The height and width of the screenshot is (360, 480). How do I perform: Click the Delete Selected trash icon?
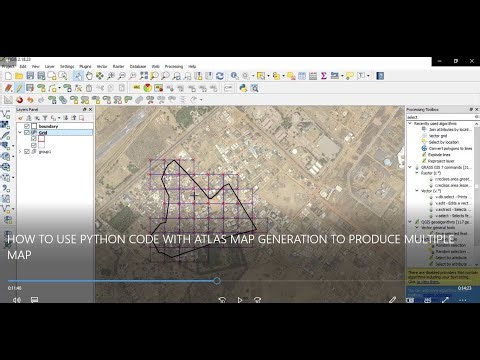tap(89, 88)
